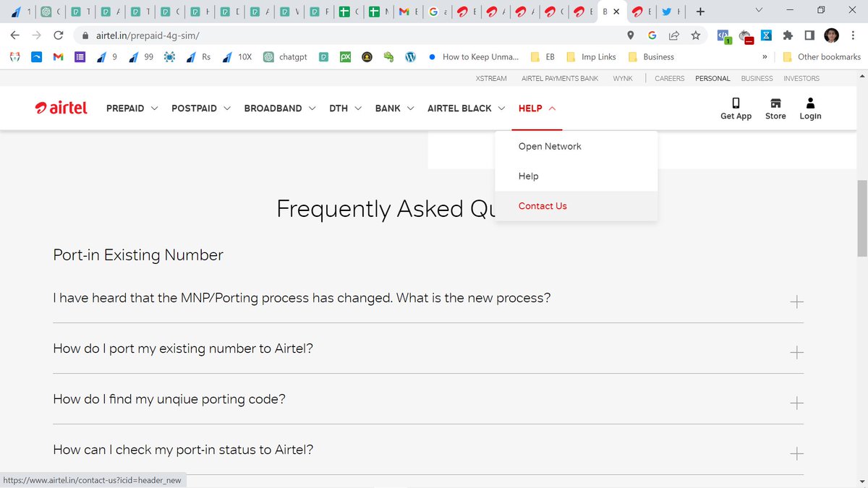Open the Other bookmarks folder
The width and height of the screenshot is (868, 488).
click(822, 56)
